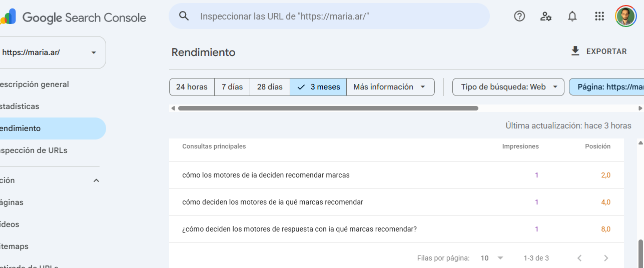This screenshot has height=268, width=644.
Task: Click the Última actualización text
Action: click(x=568, y=125)
